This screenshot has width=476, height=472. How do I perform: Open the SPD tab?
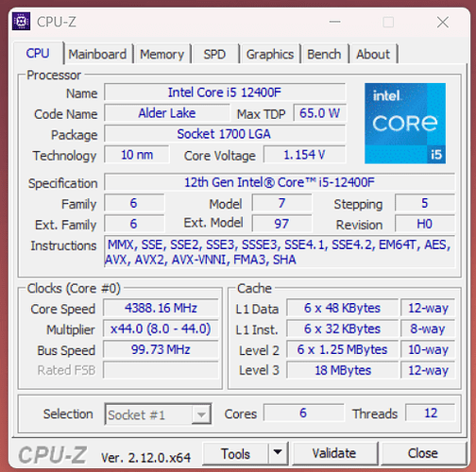pos(214,54)
